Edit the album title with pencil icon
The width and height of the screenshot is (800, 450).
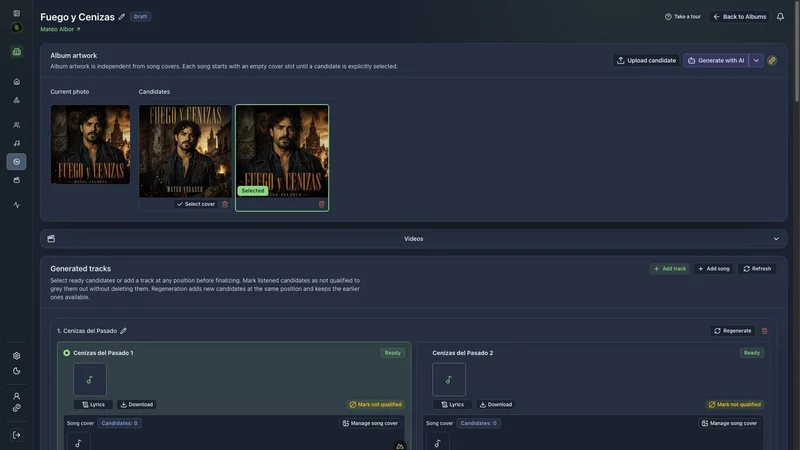tap(122, 17)
